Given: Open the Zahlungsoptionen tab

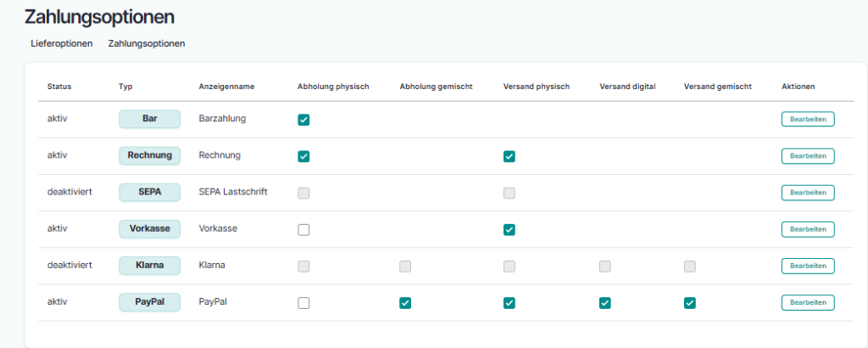Looking at the screenshot, I should (x=147, y=43).
